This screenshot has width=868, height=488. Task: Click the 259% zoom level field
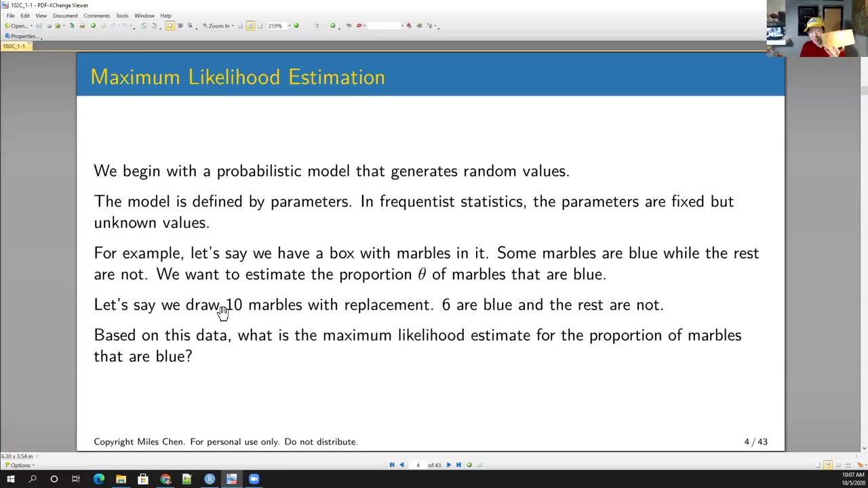pos(276,26)
